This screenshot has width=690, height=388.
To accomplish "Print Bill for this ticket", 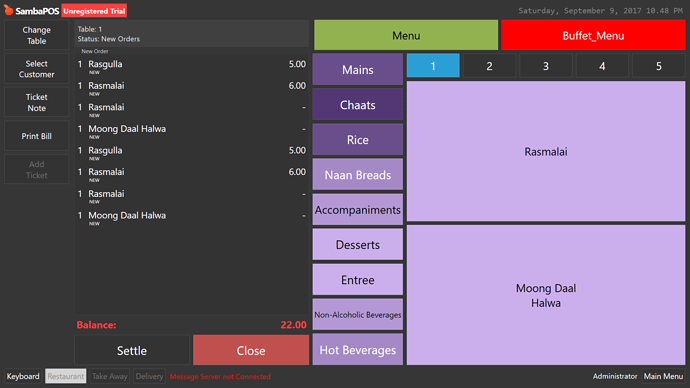I will point(37,136).
